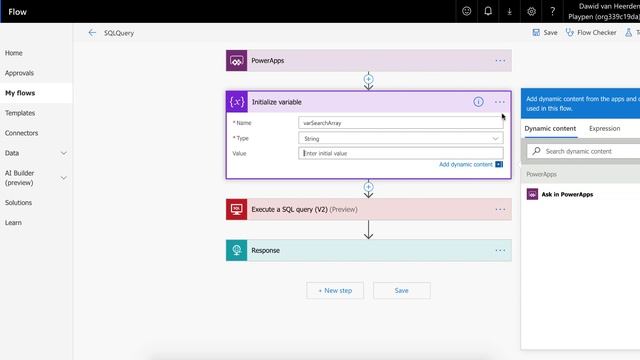Viewport: 640px width, 360px height.
Task: Insert a step using the plus below PowerApps
Action: click(x=368, y=79)
